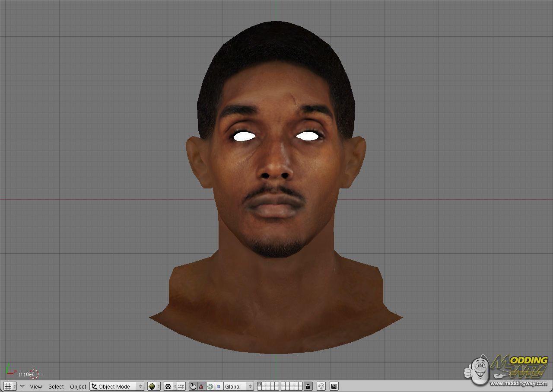This screenshot has width=553, height=392.
Task: Select the translate manipulator triangle icon
Action: point(201,386)
